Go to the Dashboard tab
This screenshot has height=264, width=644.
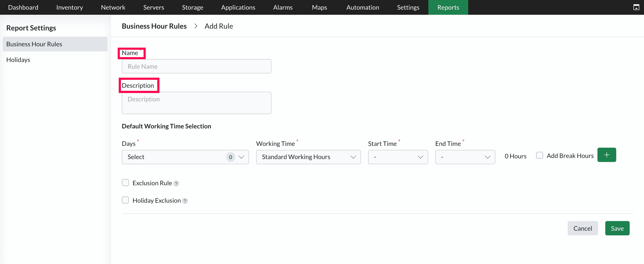click(x=23, y=7)
